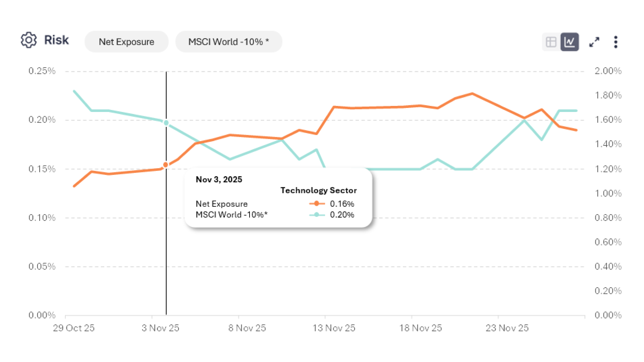Click Technology Sector header in tooltip

318,190
